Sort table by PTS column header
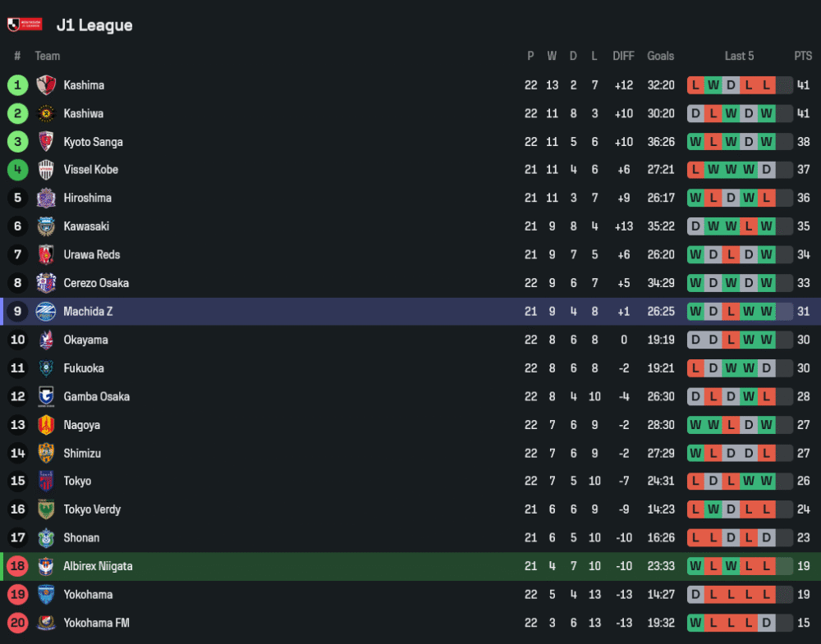This screenshot has height=644, width=821. click(x=802, y=56)
